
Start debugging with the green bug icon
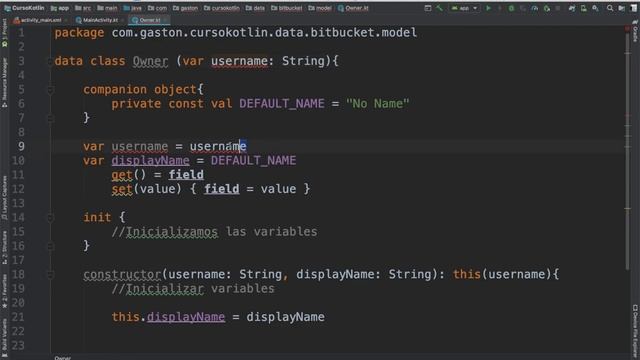point(511,8)
